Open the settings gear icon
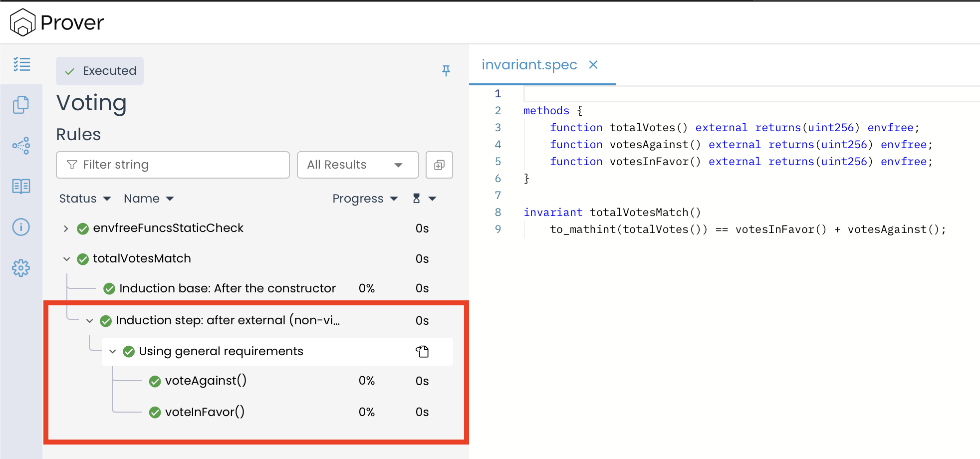This screenshot has width=980, height=459. (x=21, y=268)
